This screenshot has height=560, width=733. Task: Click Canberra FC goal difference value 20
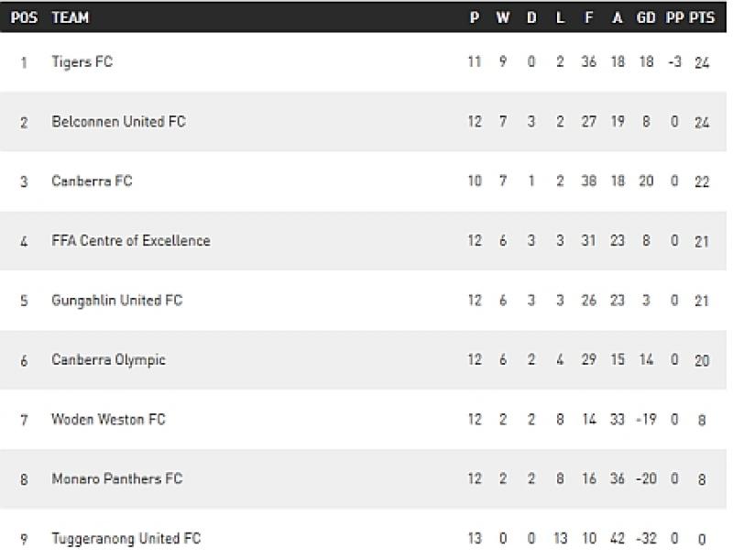[646, 181]
